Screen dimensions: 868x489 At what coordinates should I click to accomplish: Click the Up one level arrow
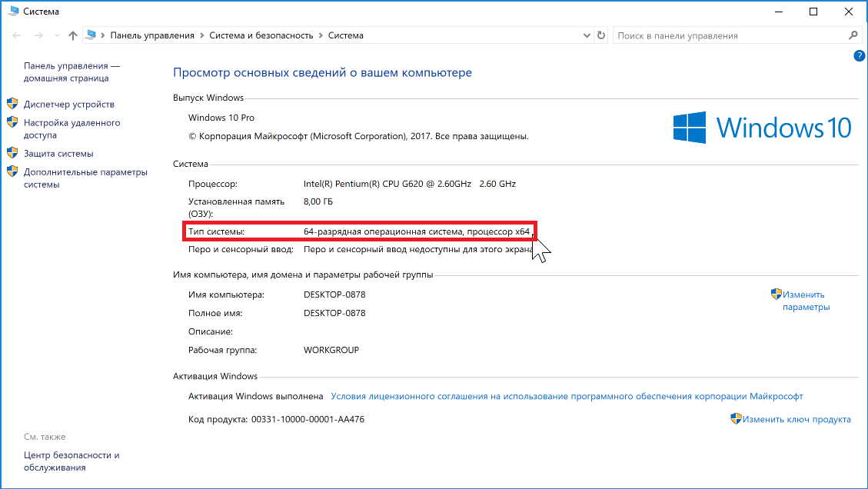pos(73,35)
